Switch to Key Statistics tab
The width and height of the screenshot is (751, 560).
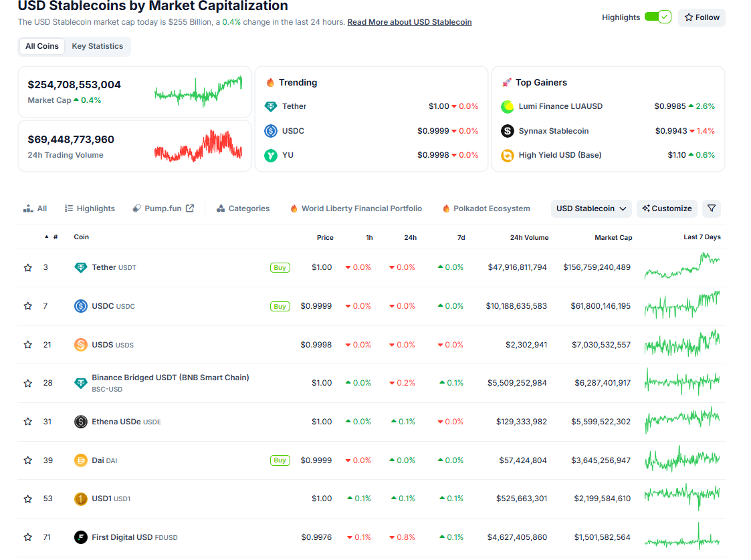pyautogui.click(x=97, y=46)
